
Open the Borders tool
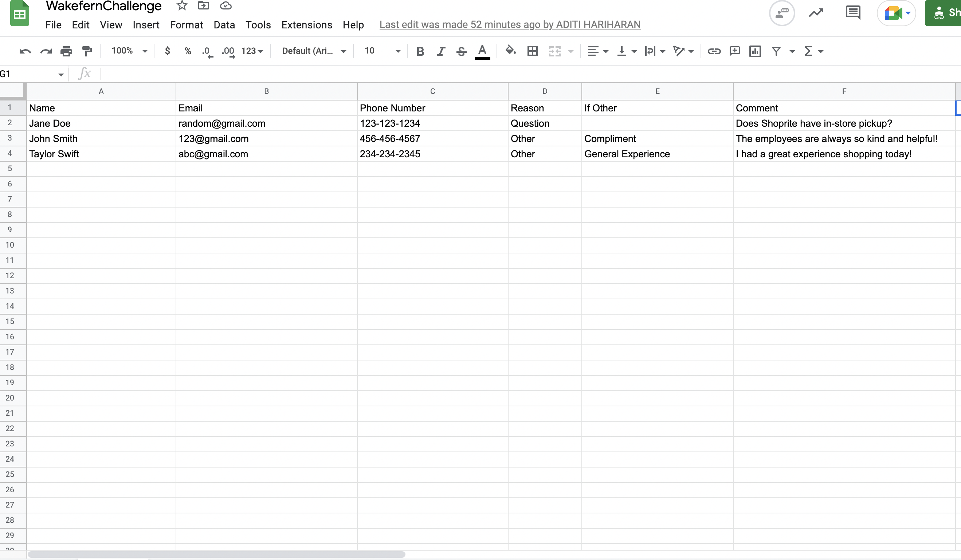tap(532, 51)
